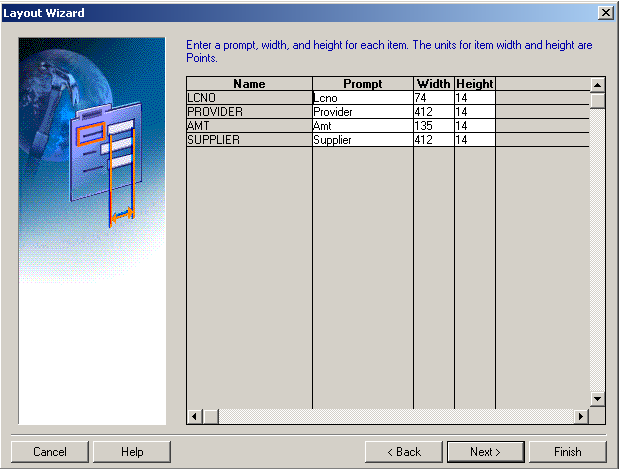Go back with the Back button
This screenshot has height=469, width=620.
(x=404, y=452)
